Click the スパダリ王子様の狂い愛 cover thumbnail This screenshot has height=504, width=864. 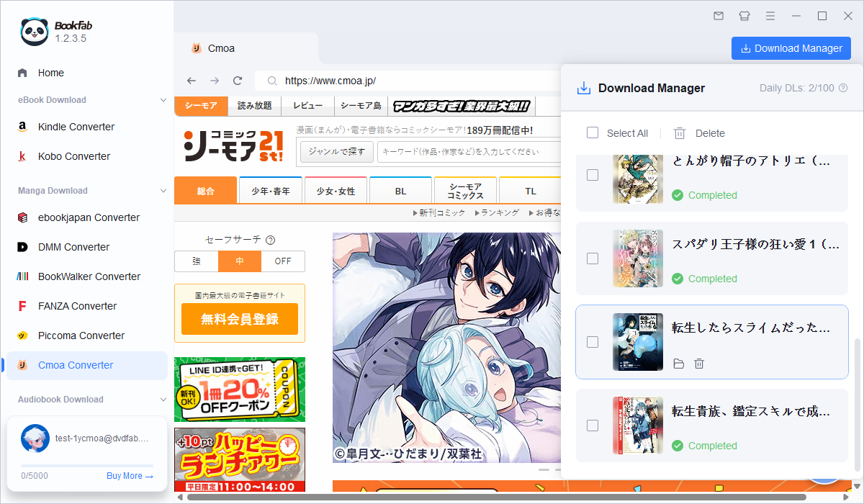click(x=638, y=258)
